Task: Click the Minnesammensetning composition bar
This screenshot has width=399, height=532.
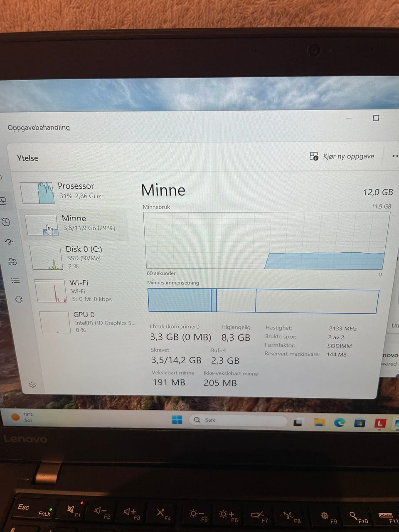Action: pos(264,301)
